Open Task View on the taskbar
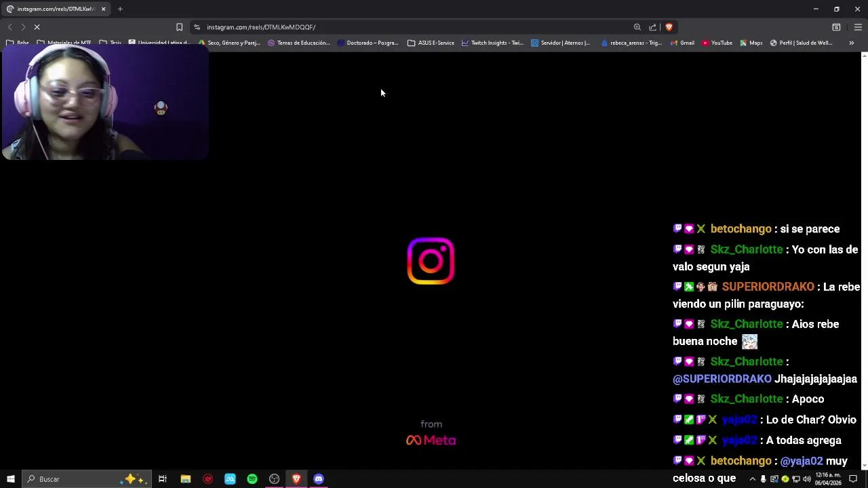Viewport: 868px width, 488px height. coord(163,479)
